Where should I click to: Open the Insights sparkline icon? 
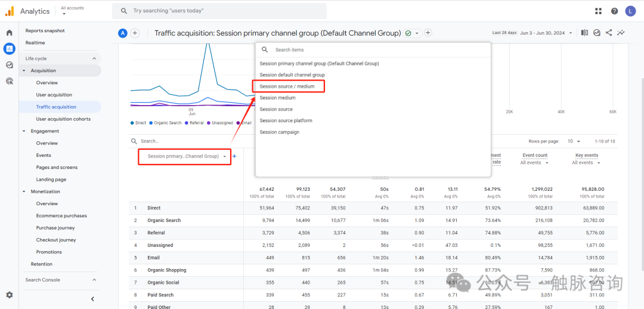(621, 33)
